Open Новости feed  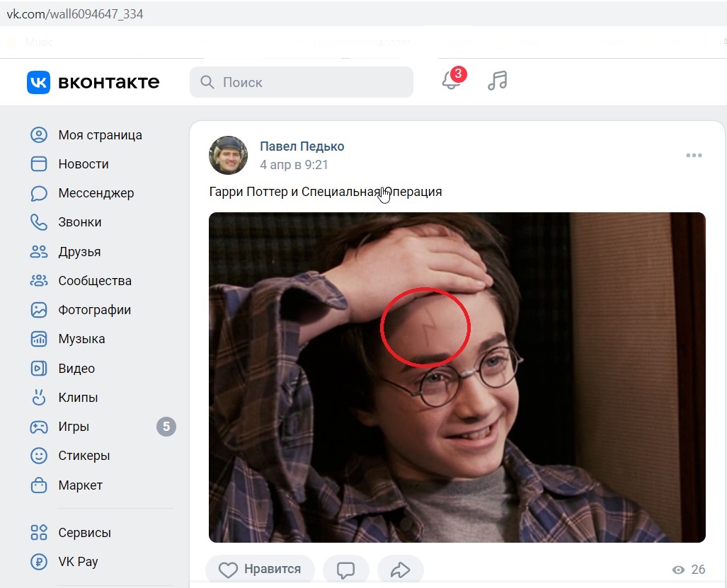pyautogui.click(x=84, y=164)
